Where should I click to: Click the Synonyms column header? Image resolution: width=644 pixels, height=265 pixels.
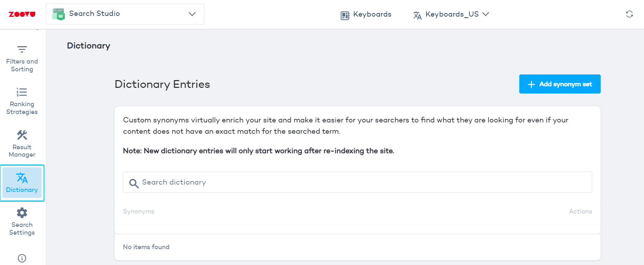point(139,211)
